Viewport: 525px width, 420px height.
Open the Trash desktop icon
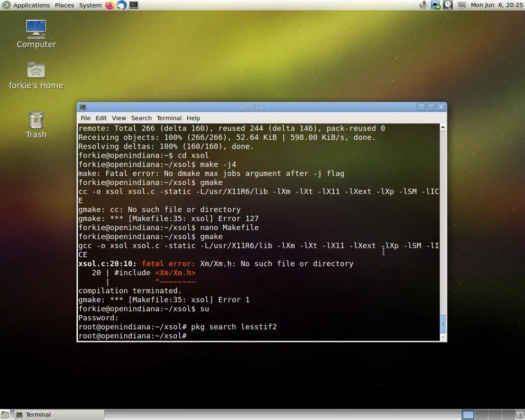(36, 125)
